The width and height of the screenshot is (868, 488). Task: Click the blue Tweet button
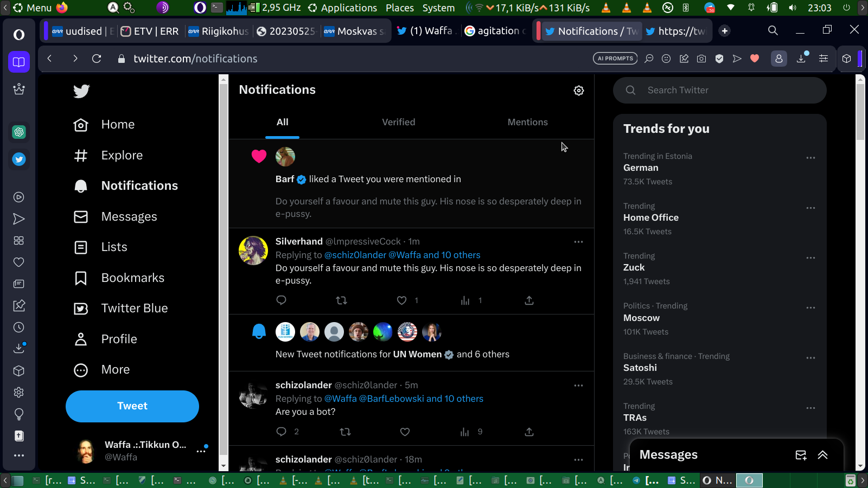coord(132,406)
